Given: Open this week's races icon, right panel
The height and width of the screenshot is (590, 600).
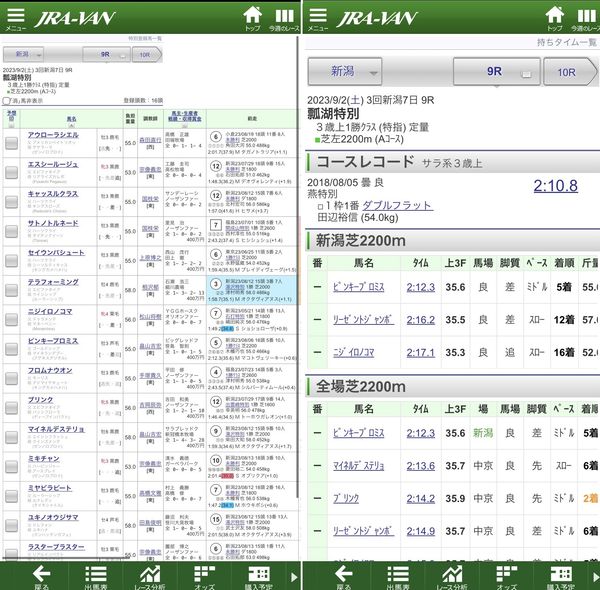Looking at the screenshot, I should click(585, 20).
